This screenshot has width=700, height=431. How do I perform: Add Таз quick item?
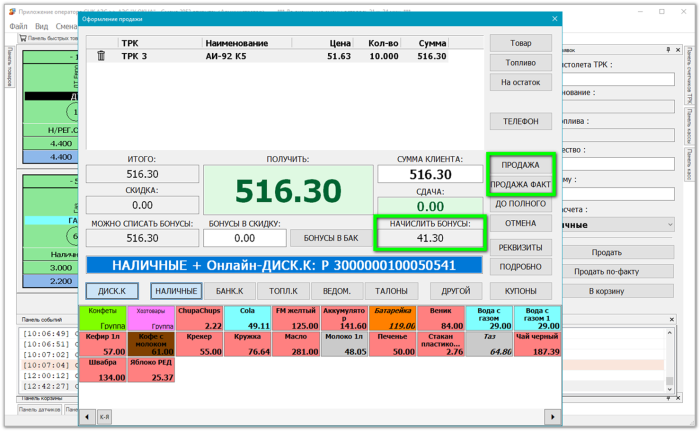coord(488,344)
